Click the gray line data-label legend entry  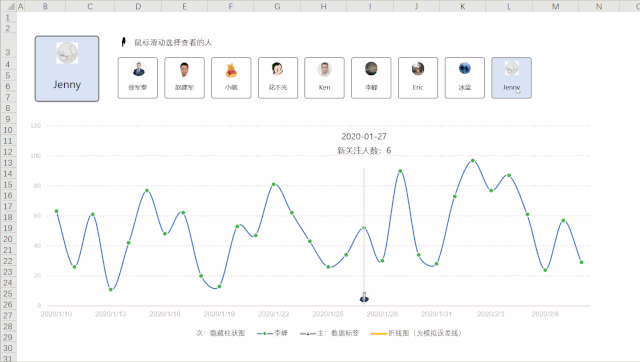pyautogui.click(x=329, y=333)
